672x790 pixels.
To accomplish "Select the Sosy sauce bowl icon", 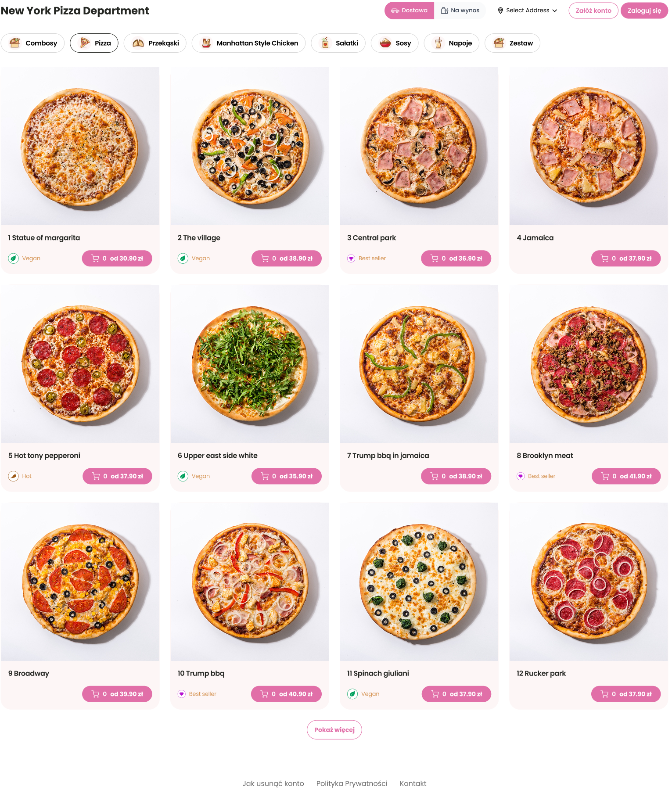I will coord(385,43).
